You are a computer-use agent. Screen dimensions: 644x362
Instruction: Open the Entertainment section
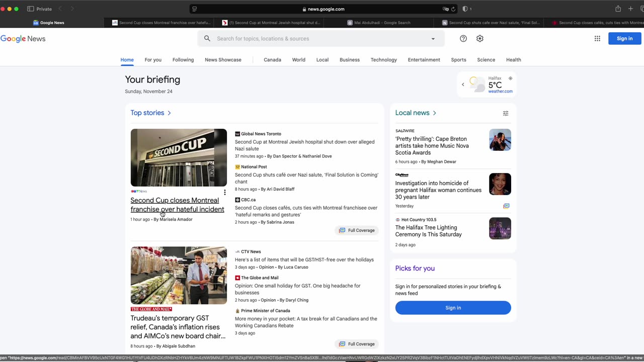point(424,60)
